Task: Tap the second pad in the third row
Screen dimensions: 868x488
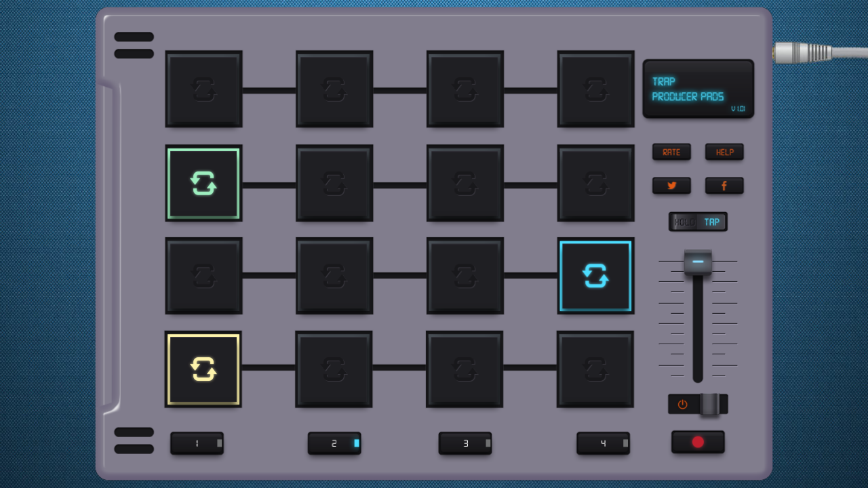Action: (334, 276)
